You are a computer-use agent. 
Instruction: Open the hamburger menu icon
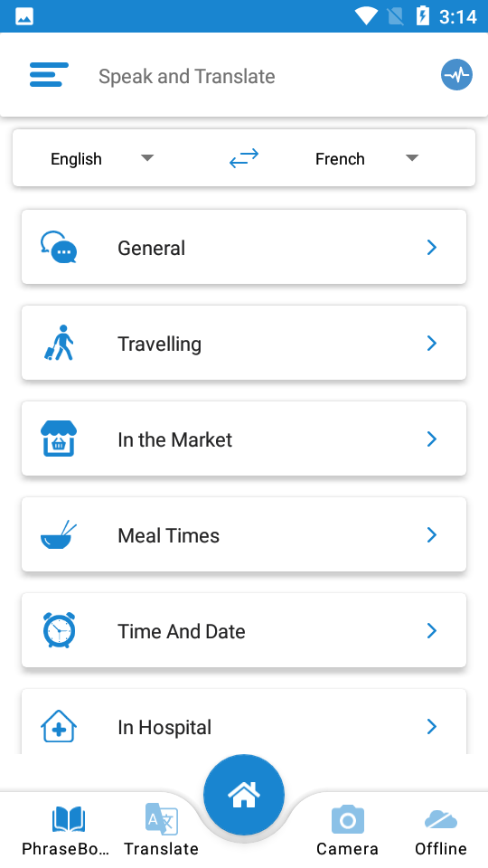(49, 75)
